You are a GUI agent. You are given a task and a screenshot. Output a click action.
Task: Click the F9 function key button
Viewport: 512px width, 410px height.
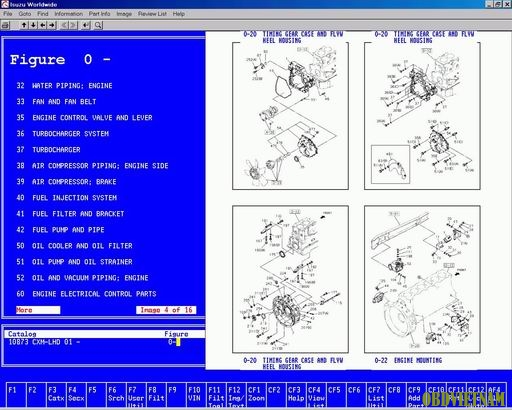click(x=176, y=395)
